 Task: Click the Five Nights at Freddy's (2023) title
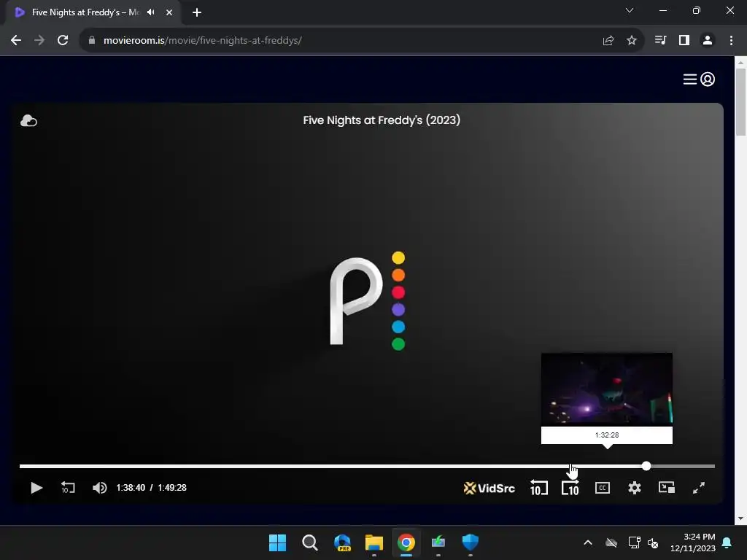382,120
